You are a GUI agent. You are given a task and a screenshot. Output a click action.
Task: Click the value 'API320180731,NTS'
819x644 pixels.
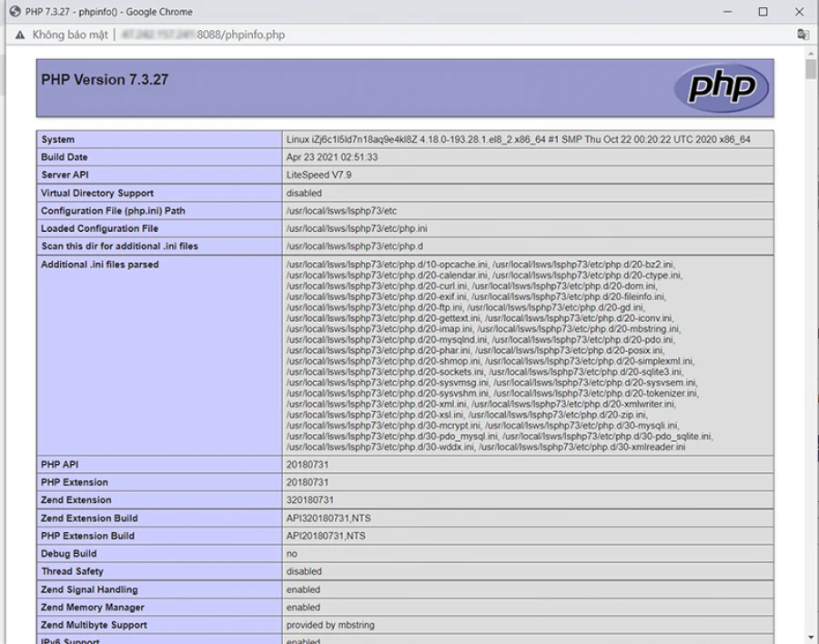coord(329,518)
